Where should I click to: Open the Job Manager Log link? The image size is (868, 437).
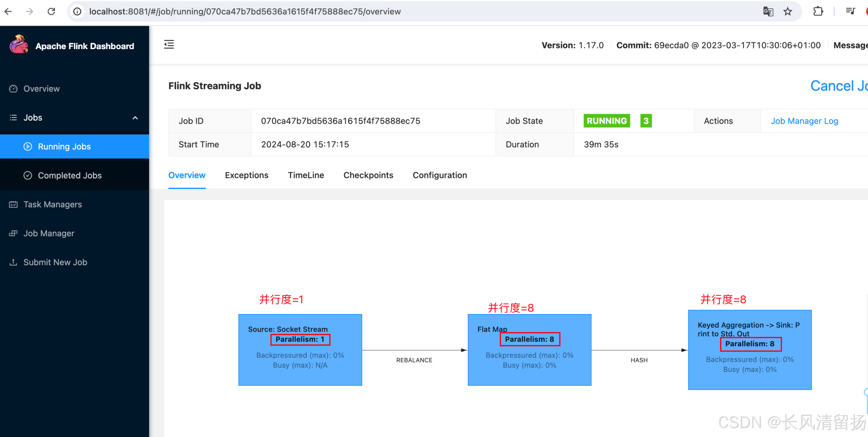pos(804,121)
